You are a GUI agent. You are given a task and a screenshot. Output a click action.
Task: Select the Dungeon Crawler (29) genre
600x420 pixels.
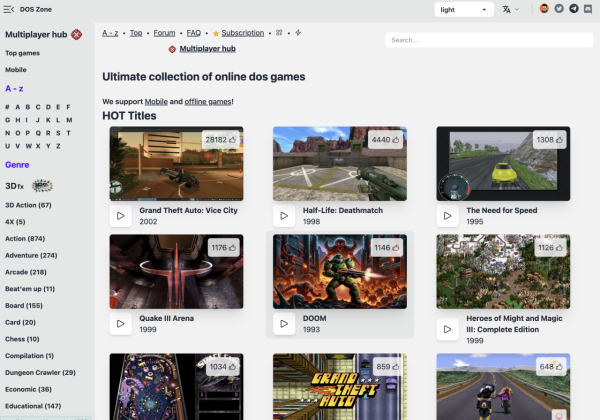click(40, 373)
